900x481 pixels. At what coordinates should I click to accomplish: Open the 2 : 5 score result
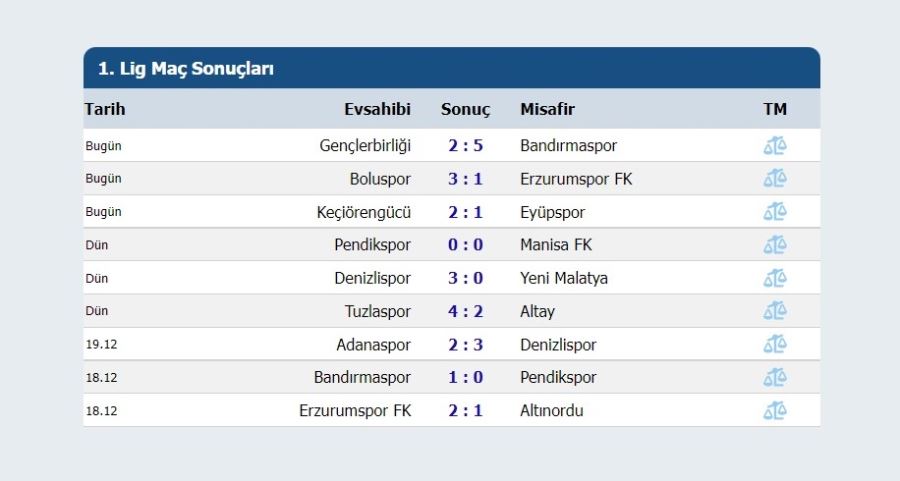pos(465,146)
